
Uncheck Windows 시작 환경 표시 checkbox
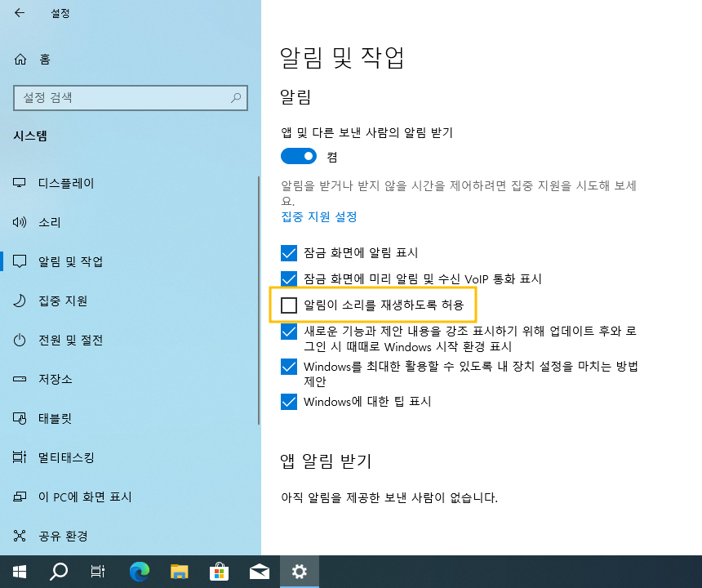289,332
